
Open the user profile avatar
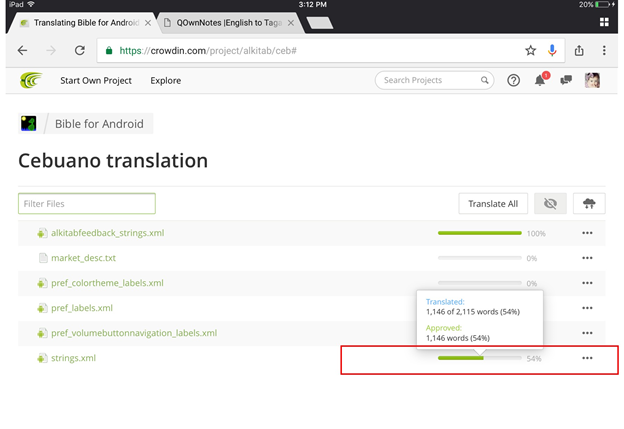(x=592, y=80)
